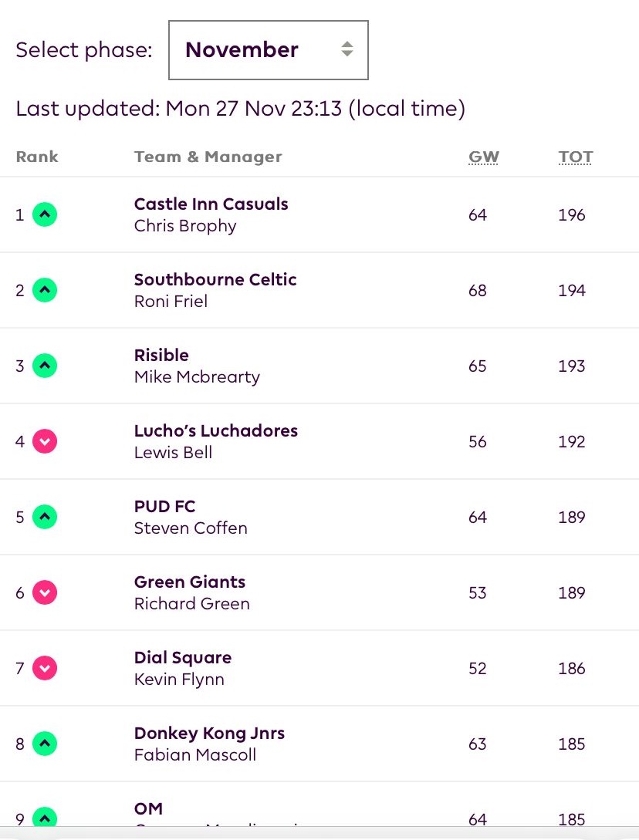Click pink down arrow for Lucho's Luchadores
The width and height of the screenshot is (639, 840).
[46, 442]
